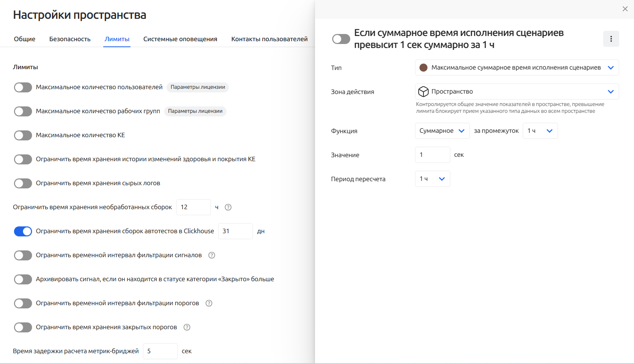
Task: Show help for closed thresholds storage limit
Action: coord(187,327)
